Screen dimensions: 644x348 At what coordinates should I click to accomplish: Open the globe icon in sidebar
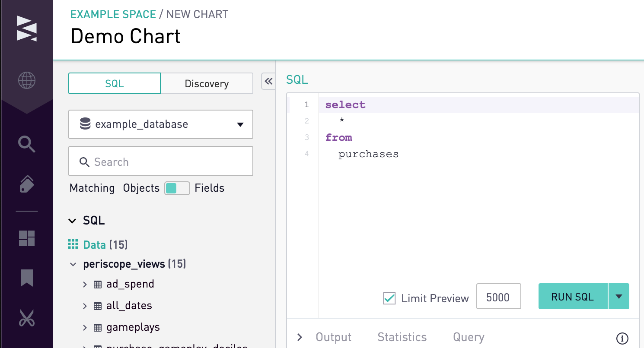[27, 80]
